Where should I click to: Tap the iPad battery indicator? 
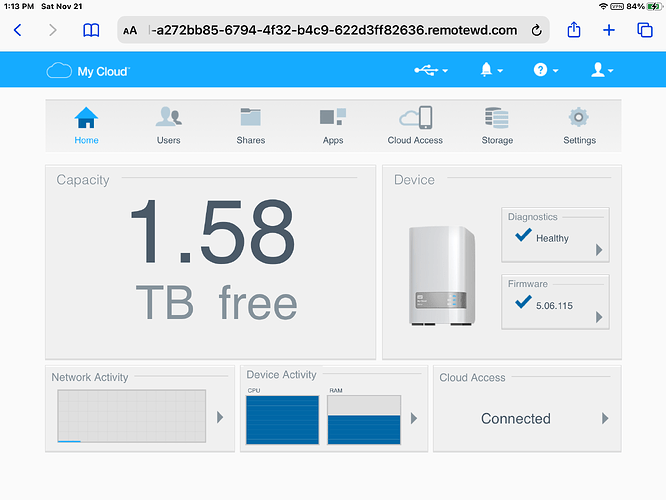tap(654, 6)
